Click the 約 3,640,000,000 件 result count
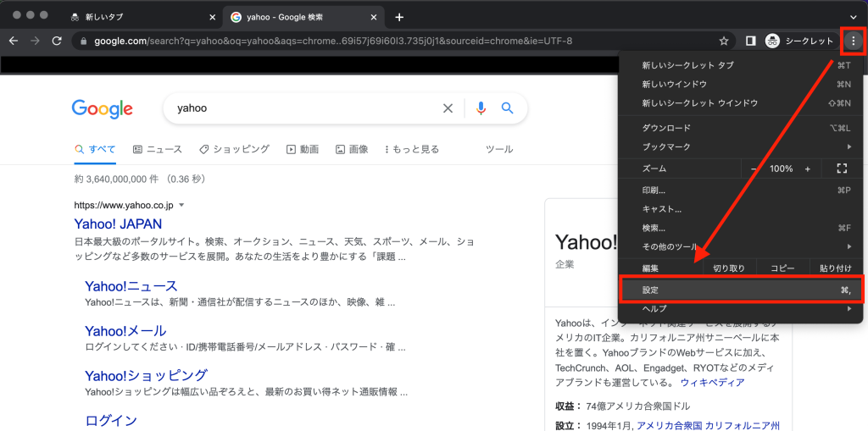 pyautogui.click(x=117, y=180)
